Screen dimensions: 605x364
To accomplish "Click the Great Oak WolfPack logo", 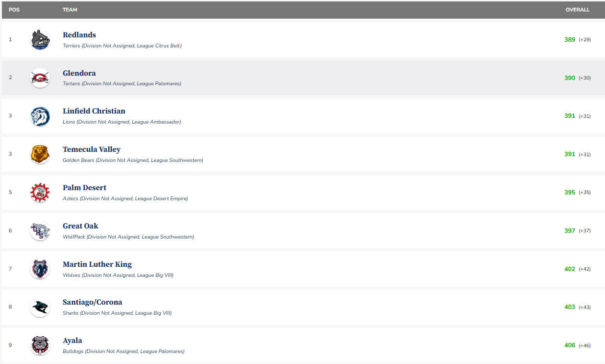I will 40,231.
